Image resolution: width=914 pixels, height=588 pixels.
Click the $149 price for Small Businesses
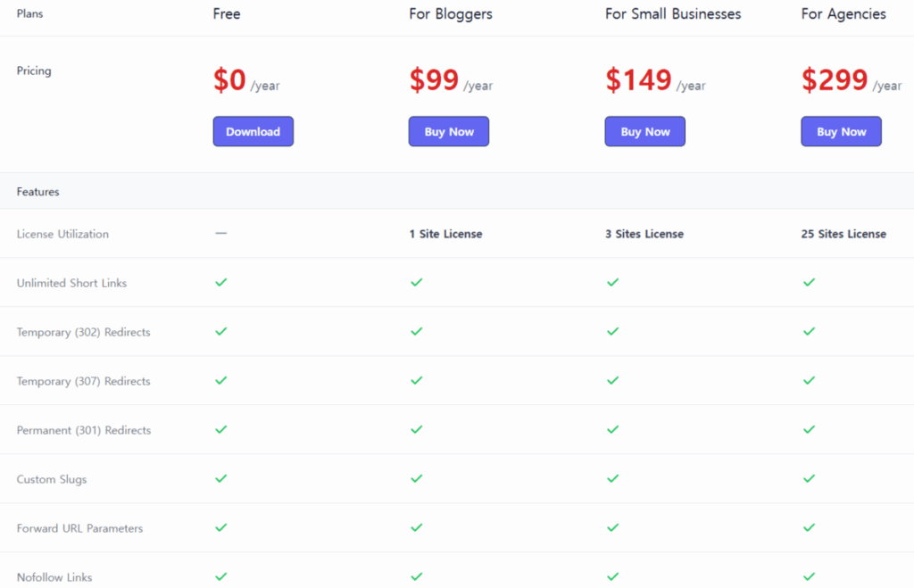tap(638, 80)
